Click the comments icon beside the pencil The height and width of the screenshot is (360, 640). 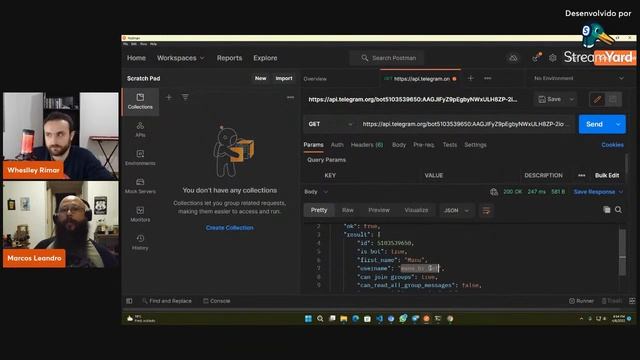(613, 99)
